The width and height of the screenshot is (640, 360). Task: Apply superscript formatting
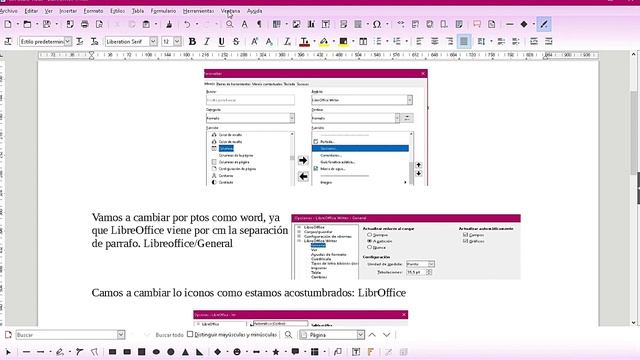[254, 42]
